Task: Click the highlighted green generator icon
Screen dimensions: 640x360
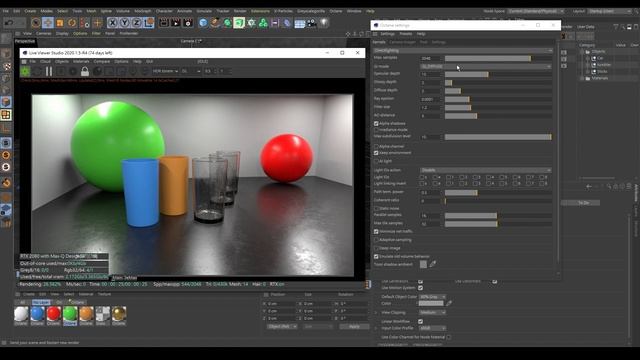Action: (239, 23)
